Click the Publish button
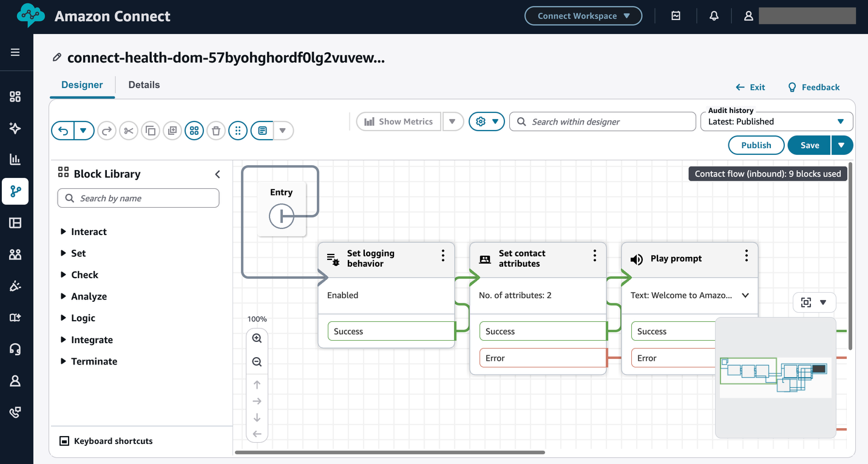Viewport: 868px width, 464px height. (x=756, y=145)
